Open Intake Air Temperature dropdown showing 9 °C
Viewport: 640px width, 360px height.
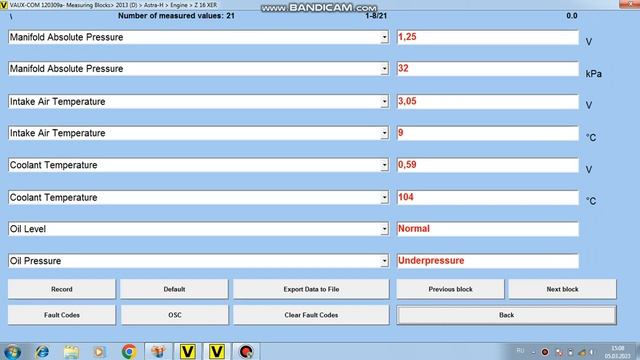[x=384, y=133]
